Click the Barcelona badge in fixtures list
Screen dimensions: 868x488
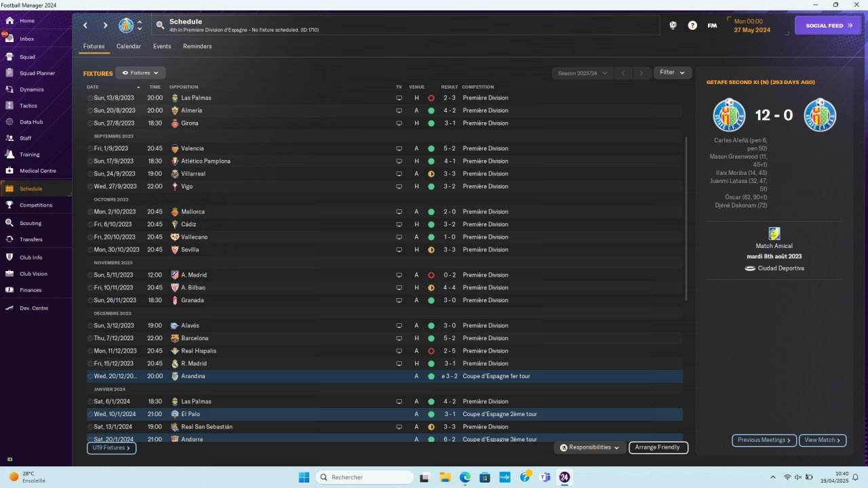pyautogui.click(x=175, y=338)
